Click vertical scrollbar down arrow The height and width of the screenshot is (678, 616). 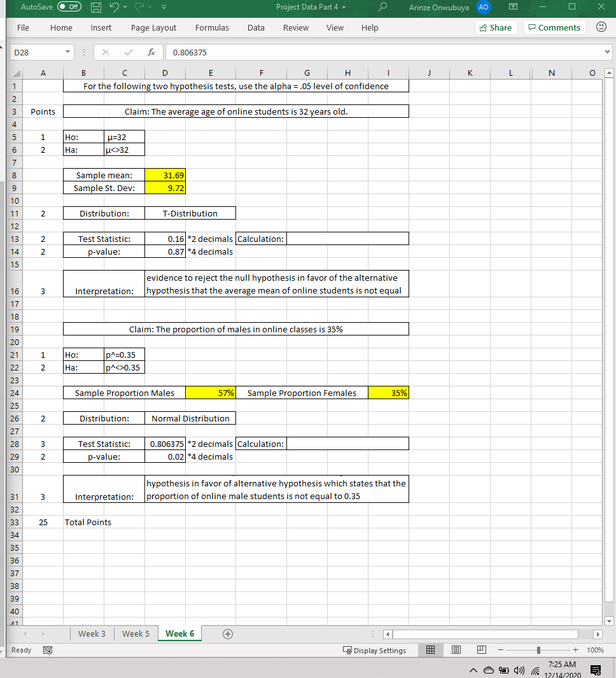point(609,621)
